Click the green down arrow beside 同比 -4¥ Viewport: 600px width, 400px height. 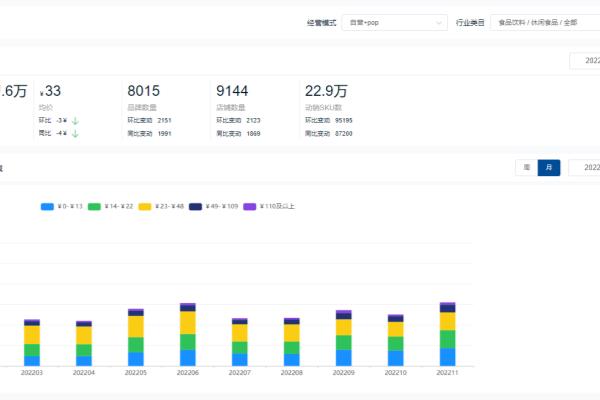coord(75,133)
